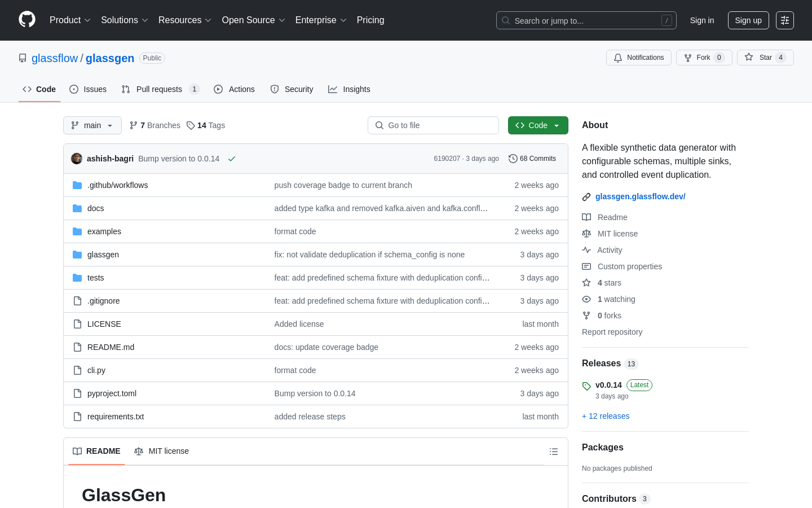
Task: Click the Notifications bell button
Action: (639, 58)
